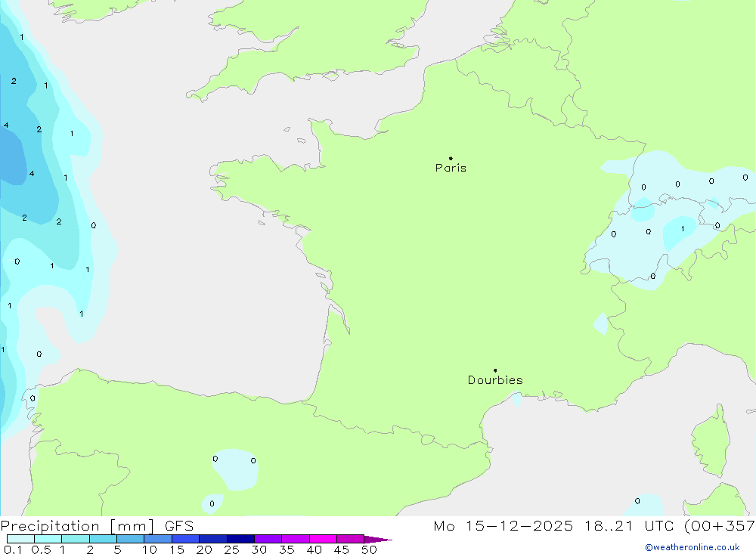The image size is (756, 554).
Task: Select the 20–25 mm legend swatch
Action: 213,539
